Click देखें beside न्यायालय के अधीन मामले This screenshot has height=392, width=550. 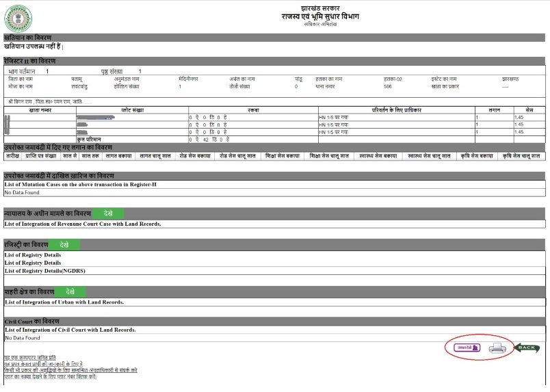(x=108, y=213)
